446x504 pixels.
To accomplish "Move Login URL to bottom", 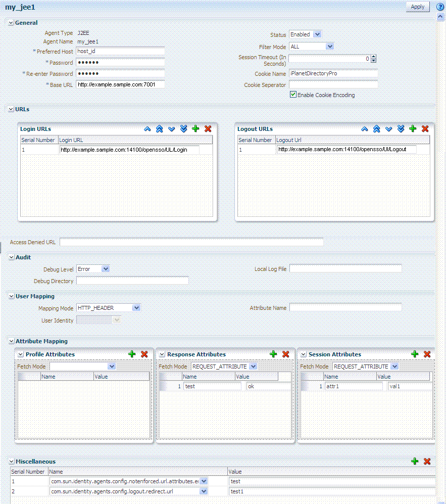I will click(183, 129).
